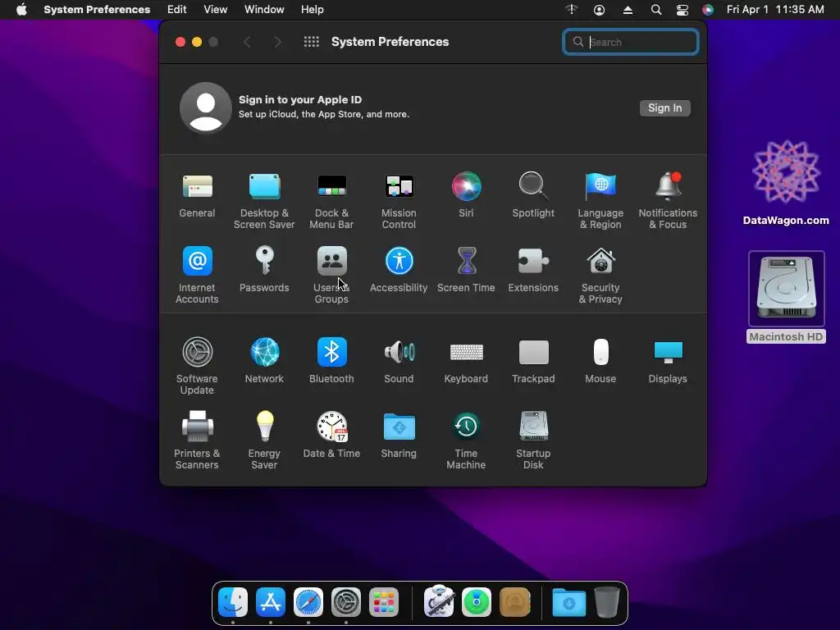
Task: Focus the Search field in System Preferences
Action: coord(631,42)
